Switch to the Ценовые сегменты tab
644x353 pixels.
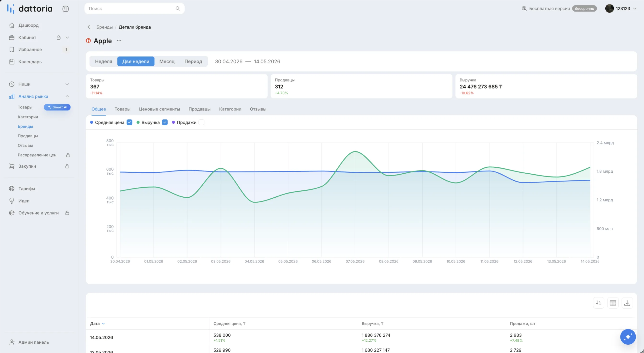point(159,109)
